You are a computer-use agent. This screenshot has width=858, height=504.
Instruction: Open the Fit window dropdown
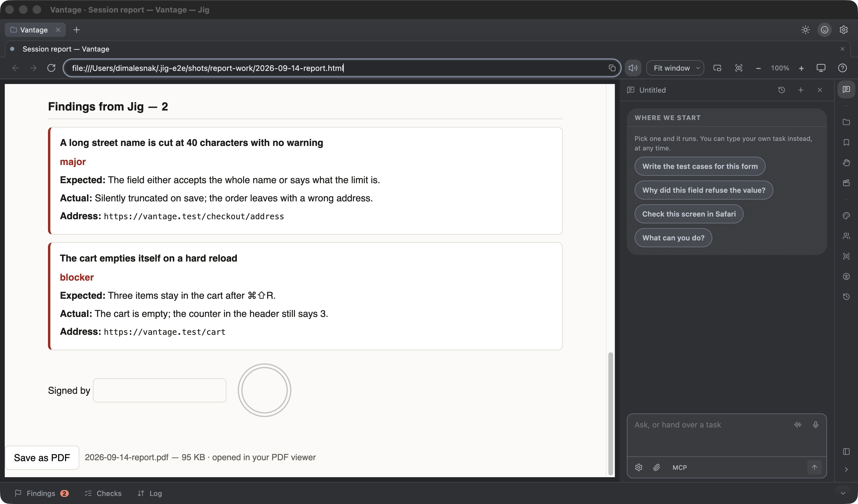(675, 68)
